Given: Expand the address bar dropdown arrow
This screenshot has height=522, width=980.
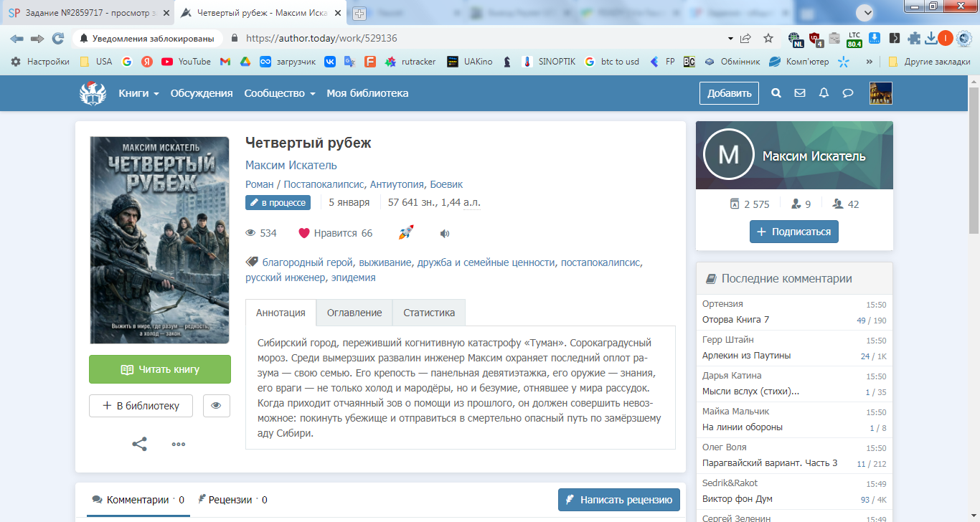Looking at the screenshot, I should [x=730, y=38].
